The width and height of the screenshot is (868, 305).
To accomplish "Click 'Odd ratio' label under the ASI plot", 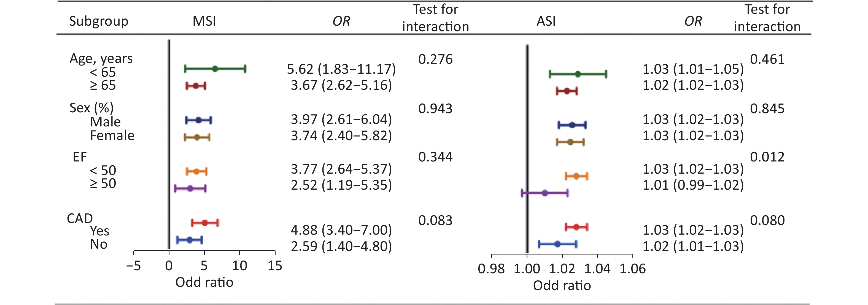I will tap(562, 285).
